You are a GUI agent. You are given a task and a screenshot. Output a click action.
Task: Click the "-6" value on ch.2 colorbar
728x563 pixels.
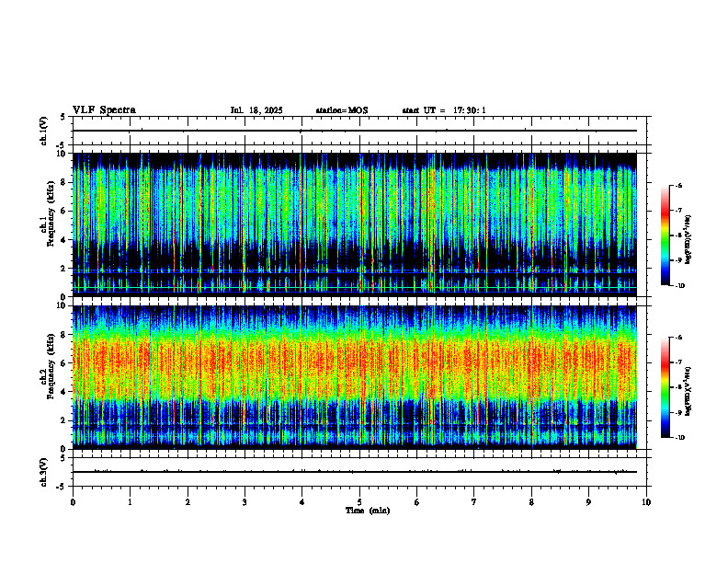[x=678, y=338]
